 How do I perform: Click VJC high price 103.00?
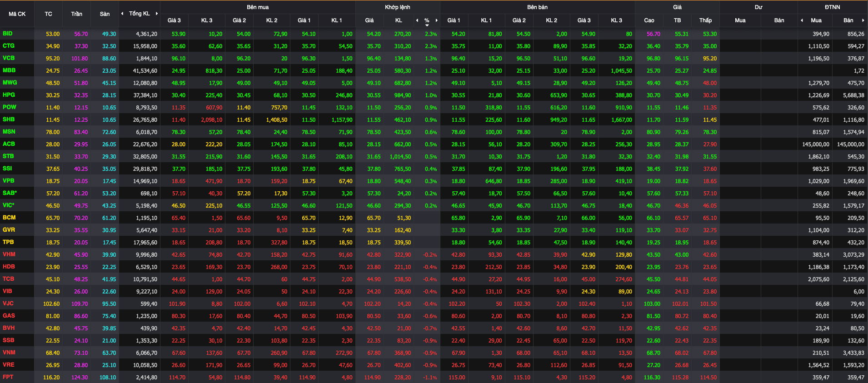[x=652, y=304]
